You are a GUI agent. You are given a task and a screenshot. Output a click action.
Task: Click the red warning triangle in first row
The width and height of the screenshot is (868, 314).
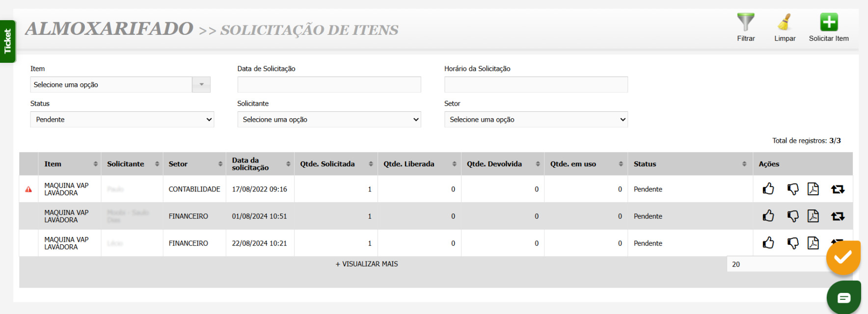(x=28, y=189)
